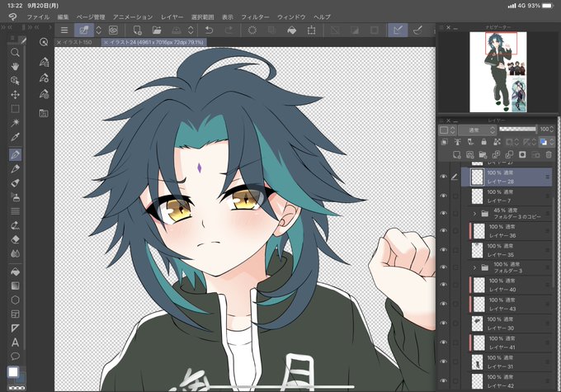Open the 選択範囲 menu

(x=202, y=17)
